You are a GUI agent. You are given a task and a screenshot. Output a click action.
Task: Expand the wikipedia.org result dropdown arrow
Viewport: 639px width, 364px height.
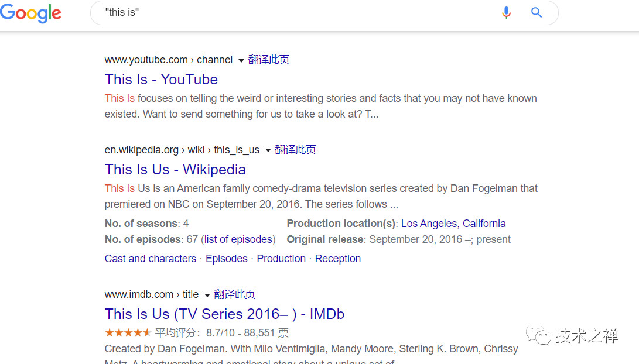click(x=268, y=150)
